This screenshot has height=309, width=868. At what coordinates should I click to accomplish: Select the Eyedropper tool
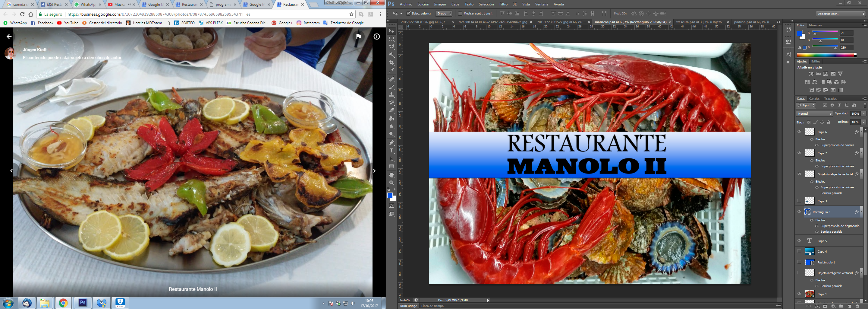[x=392, y=71]
